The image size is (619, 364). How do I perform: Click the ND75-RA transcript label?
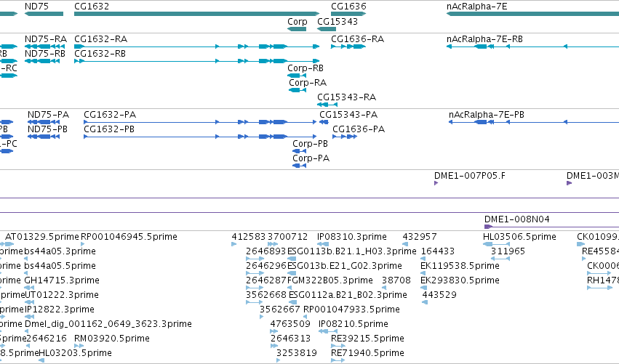46,39
